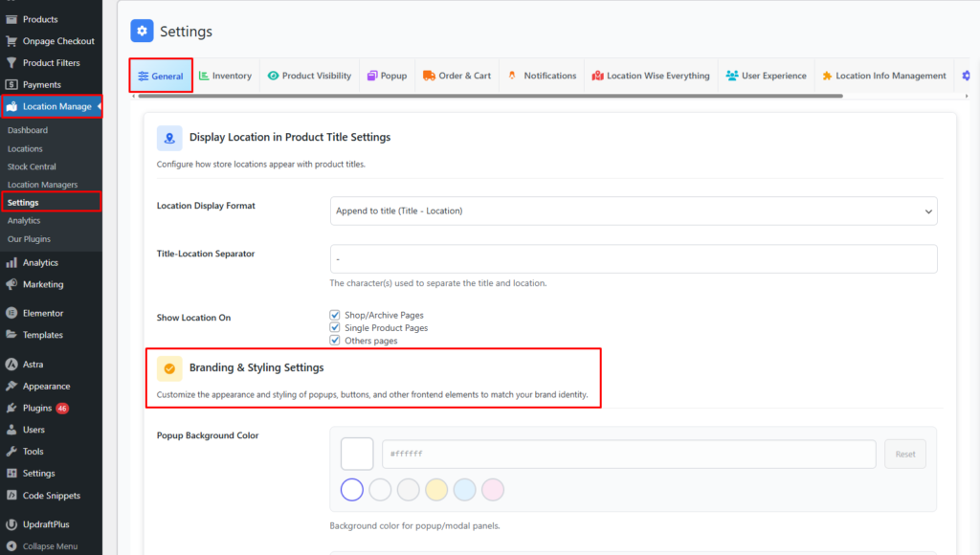Image resolution: width=980 pixels, height=555 pixels.
Task: Uncheck the Shop/Archive Pages checkbox
Action: [x=335, y=315]
